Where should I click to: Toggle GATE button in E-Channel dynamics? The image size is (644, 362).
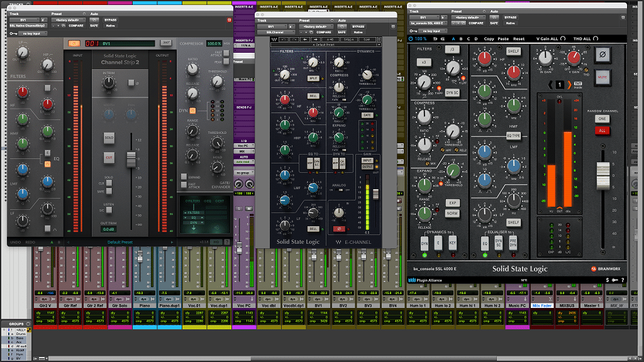(367, 116)
